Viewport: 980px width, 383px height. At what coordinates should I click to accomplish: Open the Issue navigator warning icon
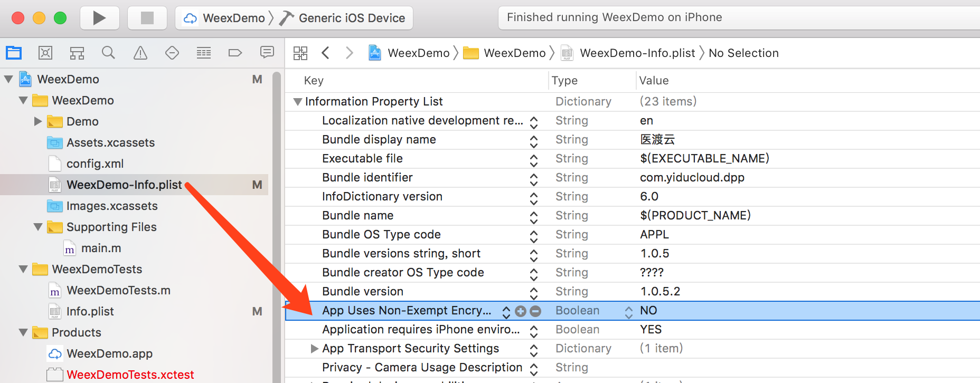pos(140,53)
